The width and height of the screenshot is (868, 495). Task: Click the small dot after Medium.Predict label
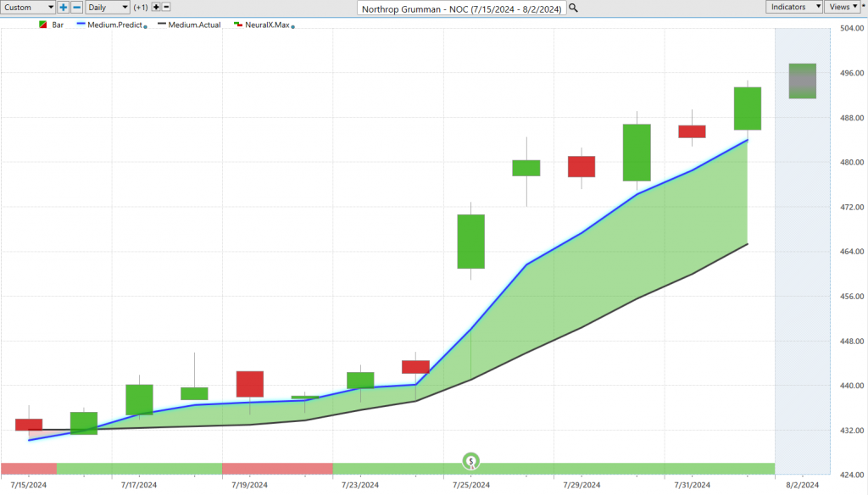coord(146,27)
